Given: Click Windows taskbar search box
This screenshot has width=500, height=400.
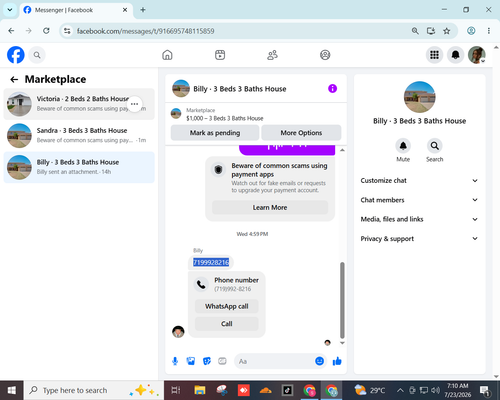Looking at the screenshot, I should pos(93,390).
